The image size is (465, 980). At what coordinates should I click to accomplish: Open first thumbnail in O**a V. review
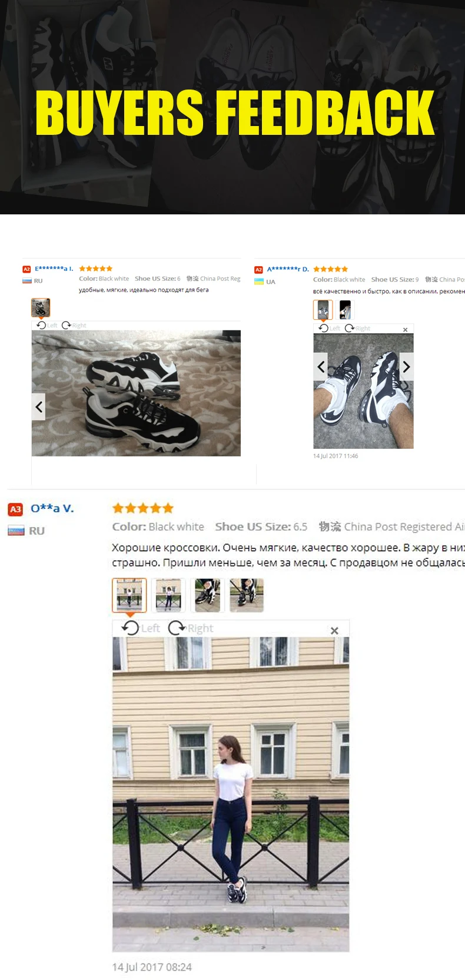point(129,595)
